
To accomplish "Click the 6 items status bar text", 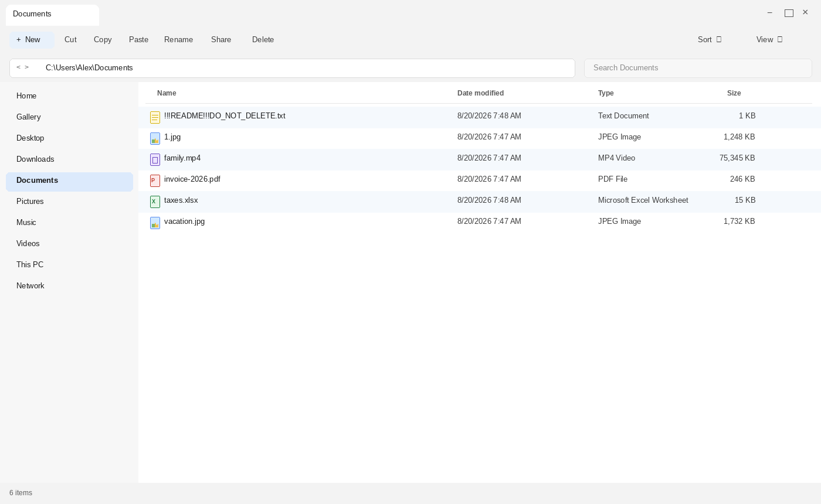I will (x=21, y=493).
